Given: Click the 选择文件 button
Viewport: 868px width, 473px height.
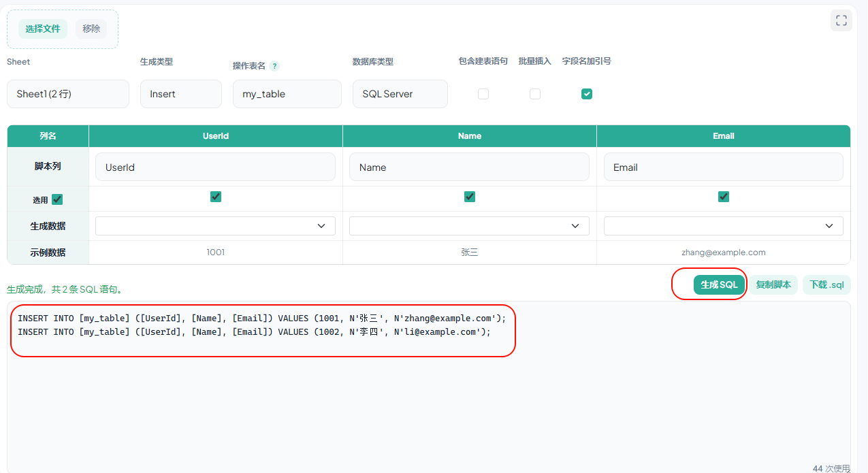Looking at the screenshot, I should click(43, 29).
